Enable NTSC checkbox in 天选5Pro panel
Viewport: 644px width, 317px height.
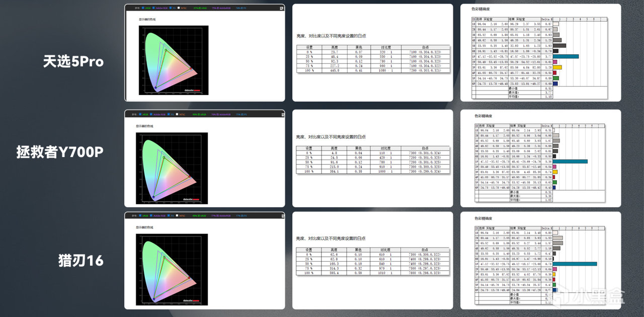[x=179, y=8]
